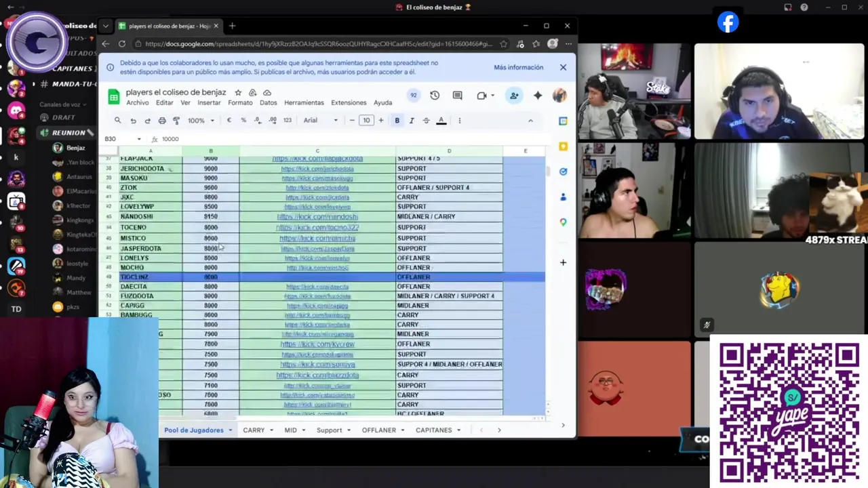
Task: Open the toolbar's more options menu
Action: click(459, 121)
